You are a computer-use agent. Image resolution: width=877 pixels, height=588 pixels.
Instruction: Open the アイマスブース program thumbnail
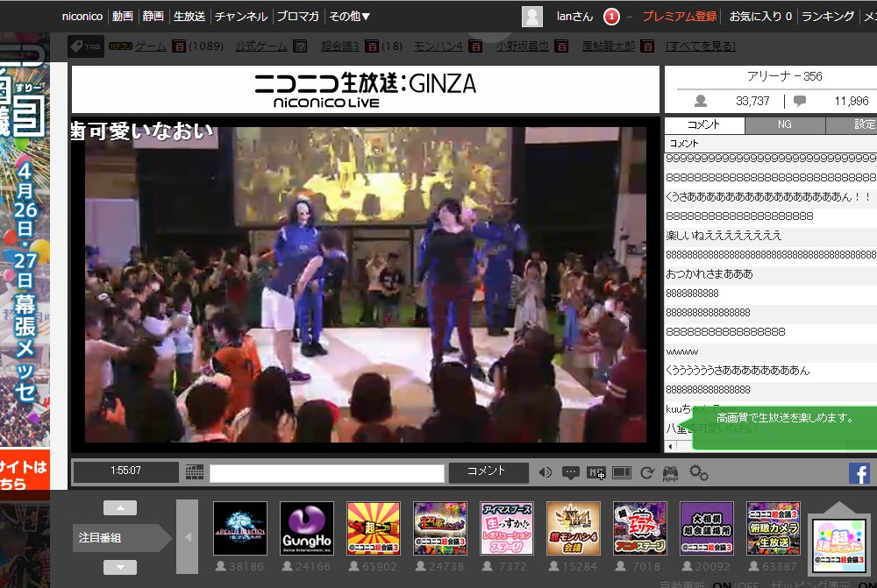tap(507, 528)
